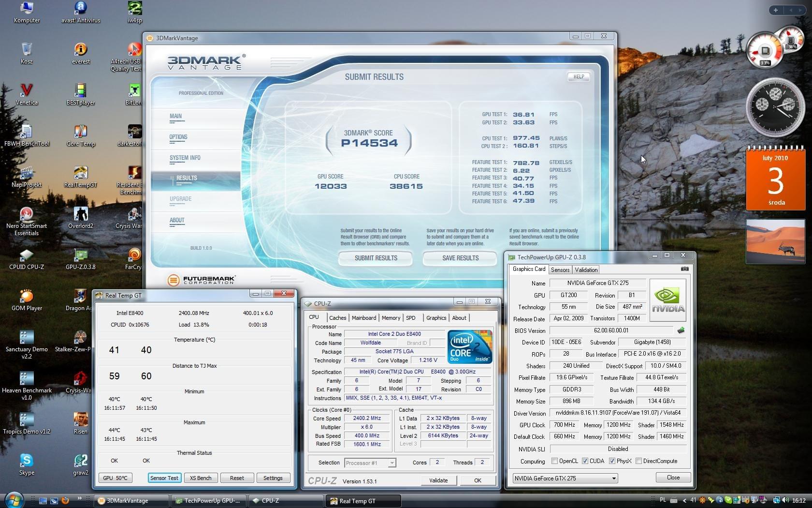This screenshot has width=812, height=508.
Task: Click the SUBMIT RESULTS button
Action: 376,258
